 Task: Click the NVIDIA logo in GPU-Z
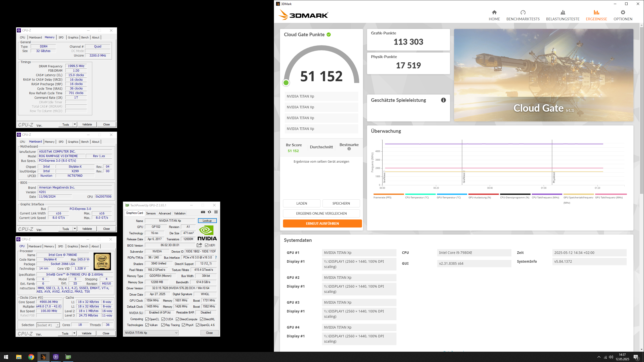[x=207, y=233]
